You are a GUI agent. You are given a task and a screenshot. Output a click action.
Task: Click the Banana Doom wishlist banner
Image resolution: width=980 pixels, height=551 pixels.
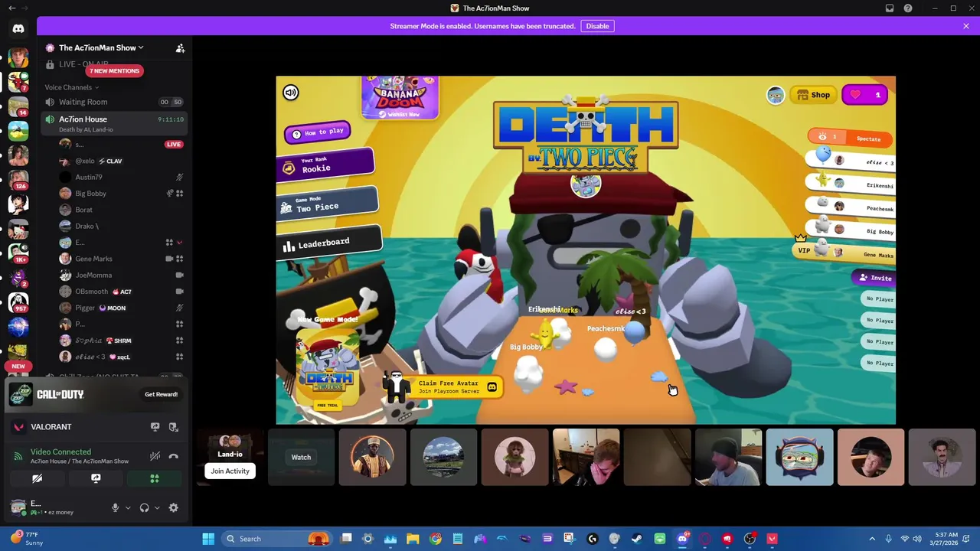pyautogui.click(x=400, y=96)
